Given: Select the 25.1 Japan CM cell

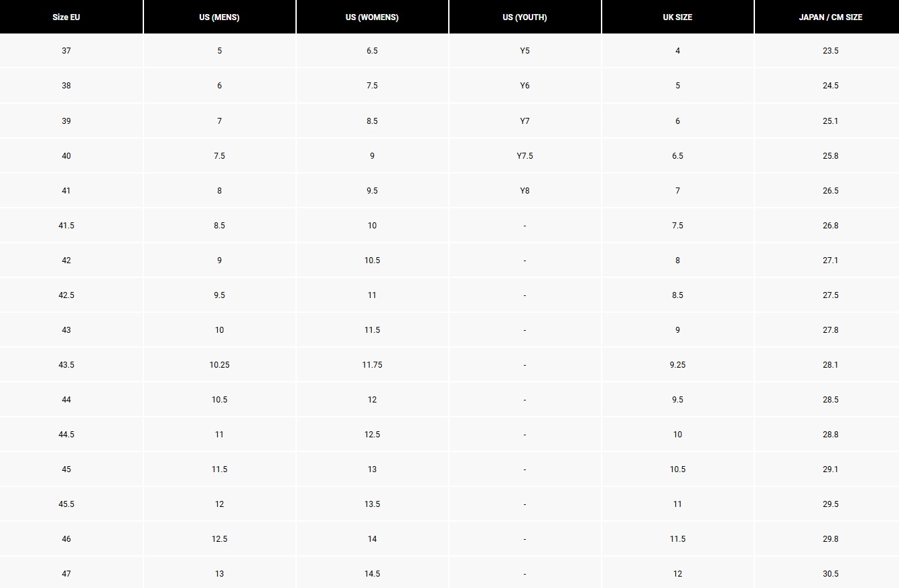Looking at the screenshot, I should pyautogui.click(x=830, y=121).
